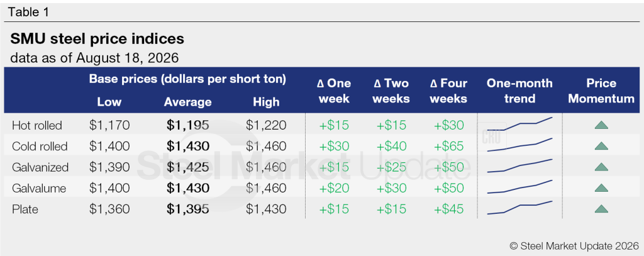Click the One-month trend column header
The image size is (644, 256).
coord(519,91)
